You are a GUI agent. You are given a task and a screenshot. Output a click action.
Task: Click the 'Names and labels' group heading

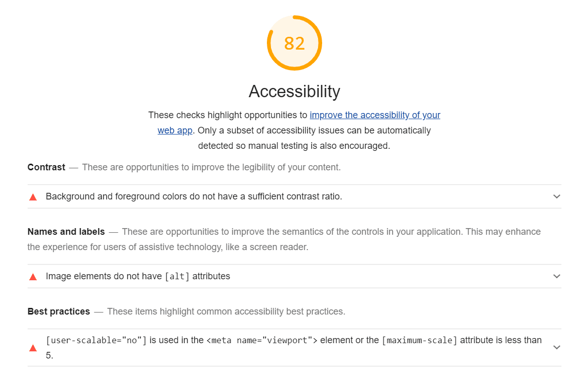tap(66, 232)
